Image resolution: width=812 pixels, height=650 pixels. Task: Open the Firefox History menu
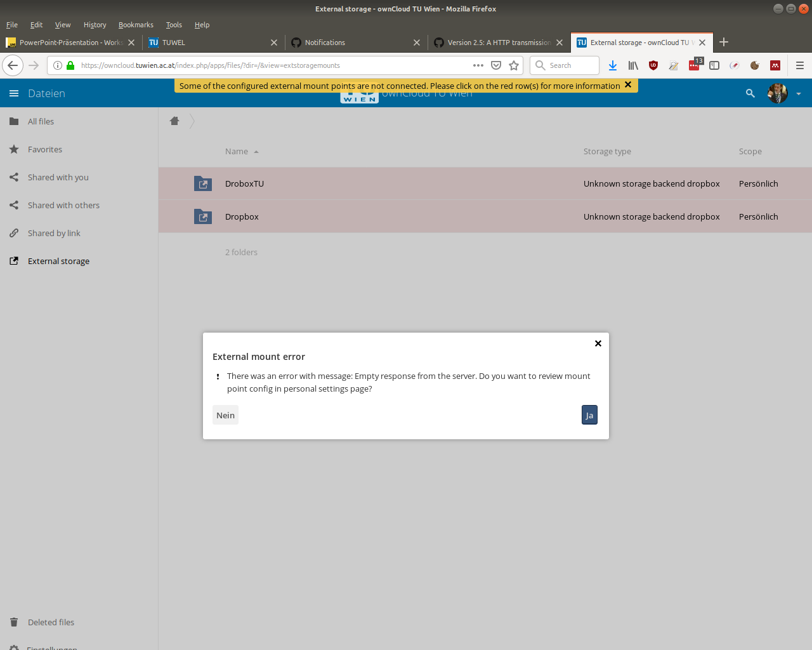pyautogui.click(x=95, y=25)
